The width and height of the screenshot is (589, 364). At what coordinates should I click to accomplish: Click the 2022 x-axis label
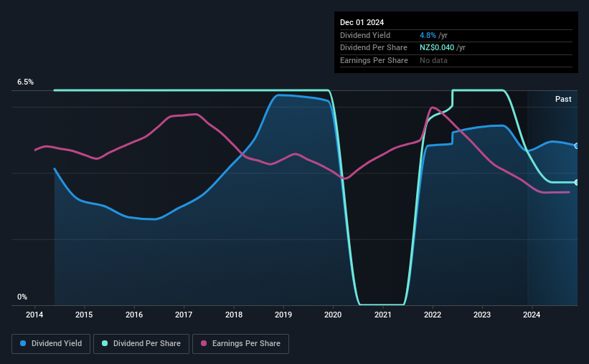click(x=433, y=315)
